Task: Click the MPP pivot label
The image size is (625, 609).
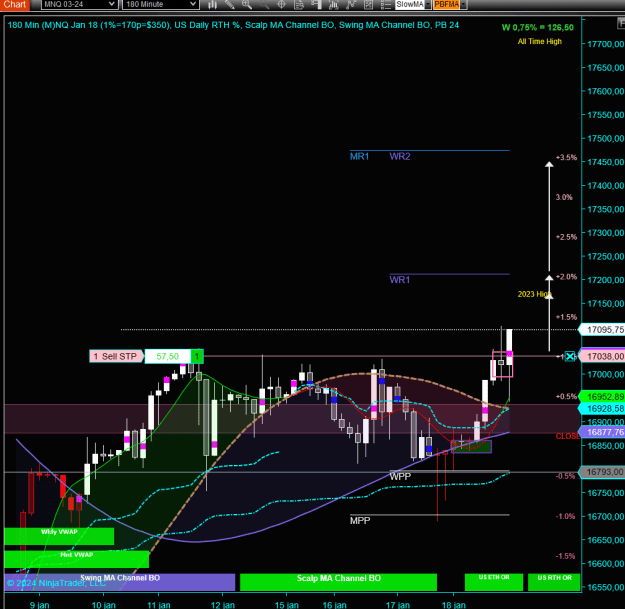Action: pyautogui.click(x=360, y=521)
